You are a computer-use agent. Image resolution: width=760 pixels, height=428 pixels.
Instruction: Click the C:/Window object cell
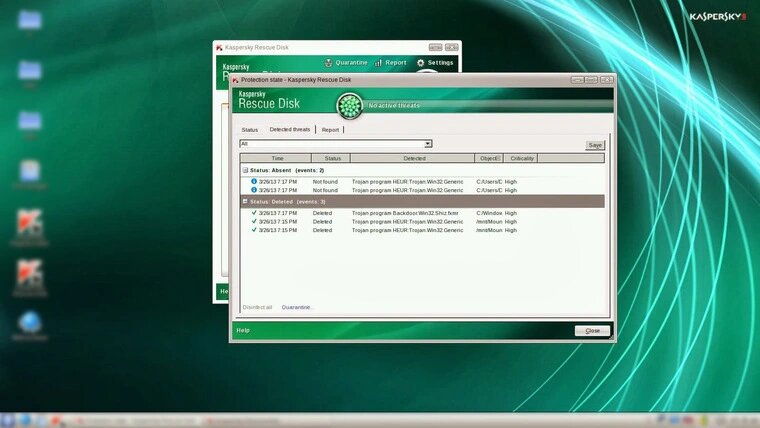pyautogui.click(x=489, y=213)
